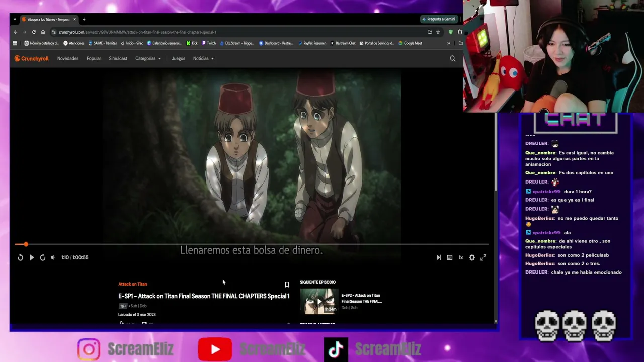Open the Atenciones bookmark
The width and height of the screenshot is (644, 362).
(74, 43)
